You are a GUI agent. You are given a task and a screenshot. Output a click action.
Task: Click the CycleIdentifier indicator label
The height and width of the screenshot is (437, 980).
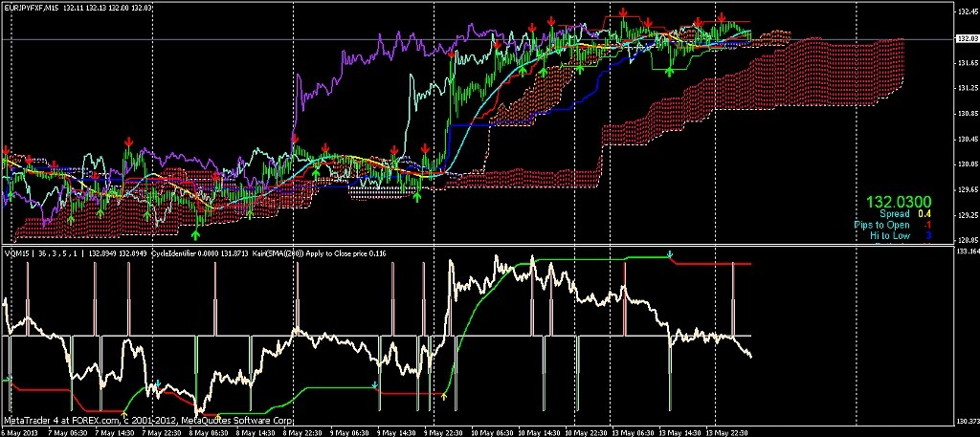tap(175, 254)
